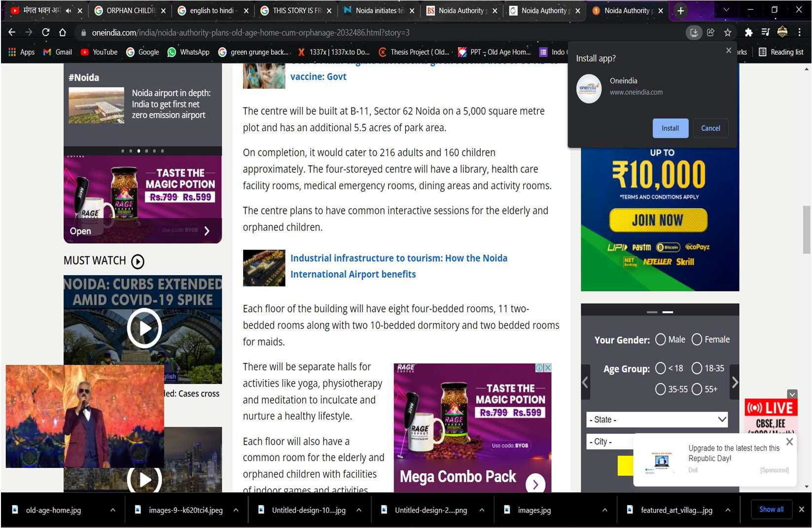Image resolution: width=812 pixels, height=528 pixels.
Task: Click the AdChoices icon on Rage Coffee ad
Action: [x=540, y=368]
